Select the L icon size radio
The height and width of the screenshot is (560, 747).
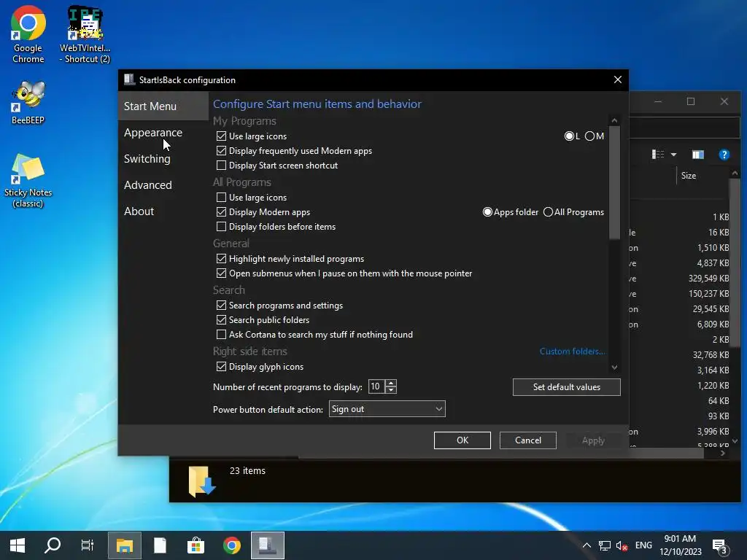click(569, 136)
